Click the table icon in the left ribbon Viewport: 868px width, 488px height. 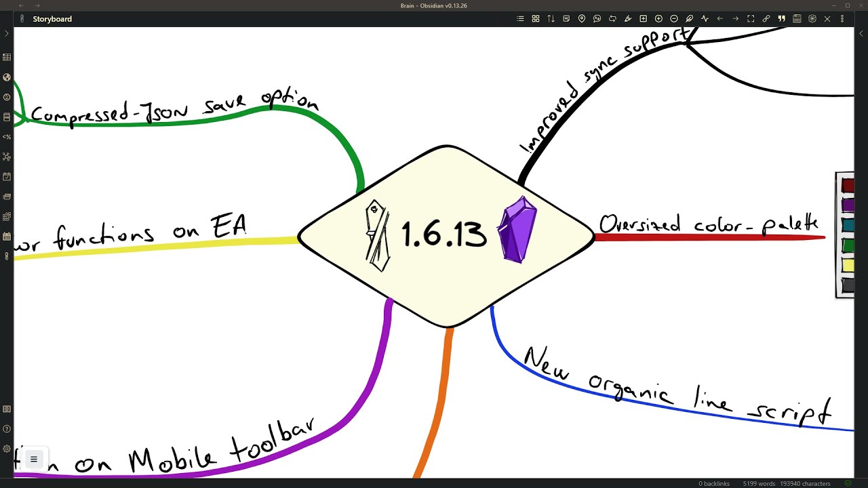[7, 58]
